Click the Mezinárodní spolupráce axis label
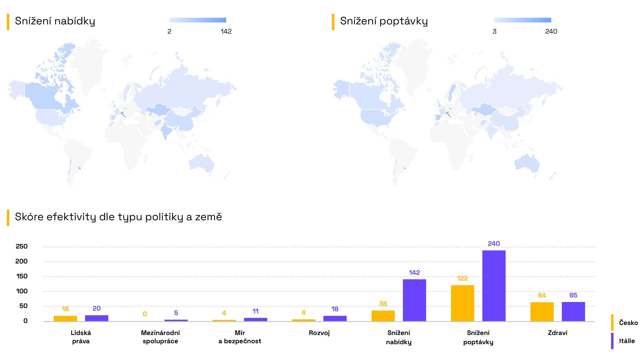644x355 pixels. point(160,337)
